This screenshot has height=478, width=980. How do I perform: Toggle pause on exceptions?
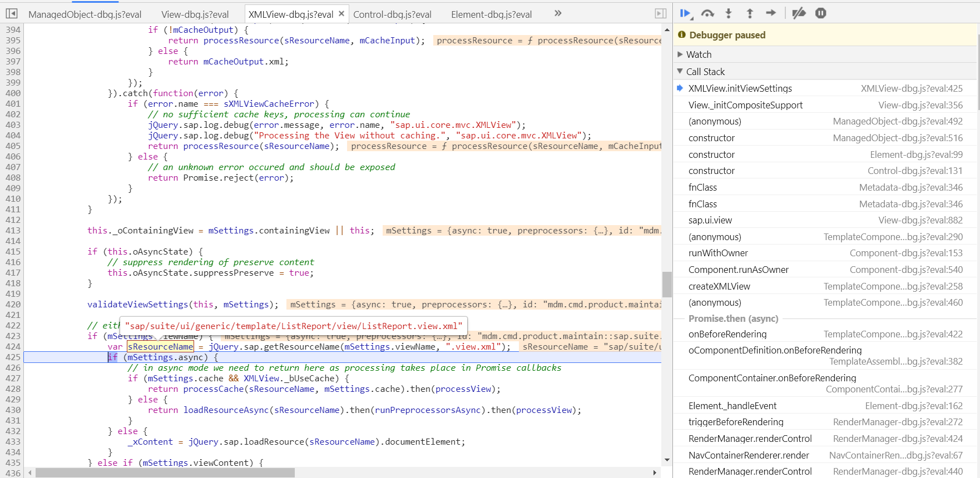[821, 13]
